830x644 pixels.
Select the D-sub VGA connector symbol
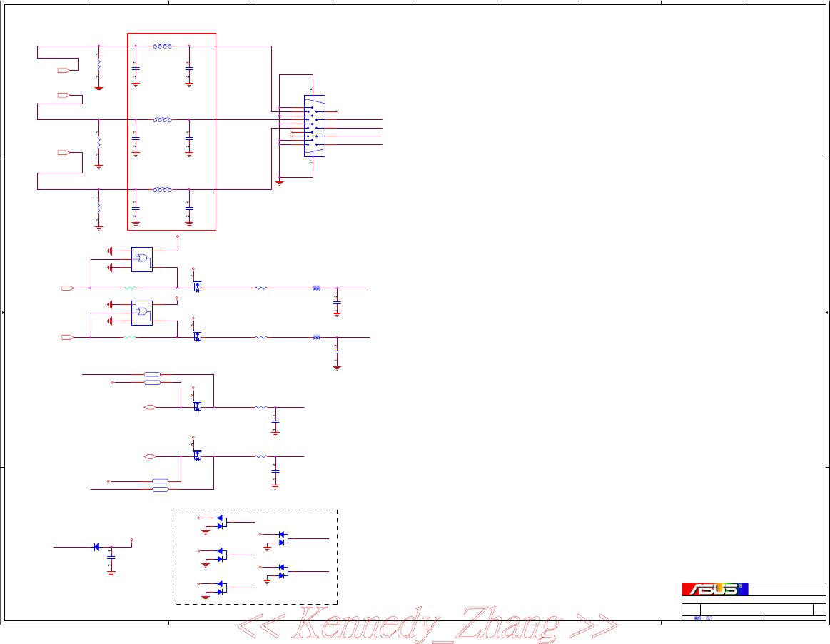pyautogui.click(x=315, y=126)
